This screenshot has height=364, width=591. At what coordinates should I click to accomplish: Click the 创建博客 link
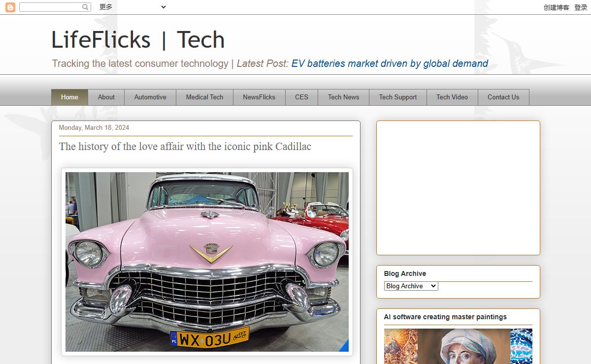point(557,7)
